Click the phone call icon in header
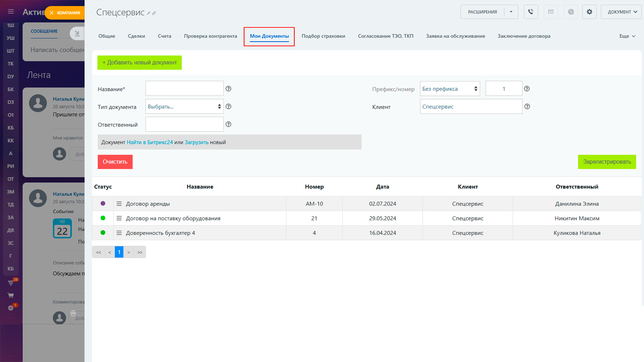 (x=531, y=12)
